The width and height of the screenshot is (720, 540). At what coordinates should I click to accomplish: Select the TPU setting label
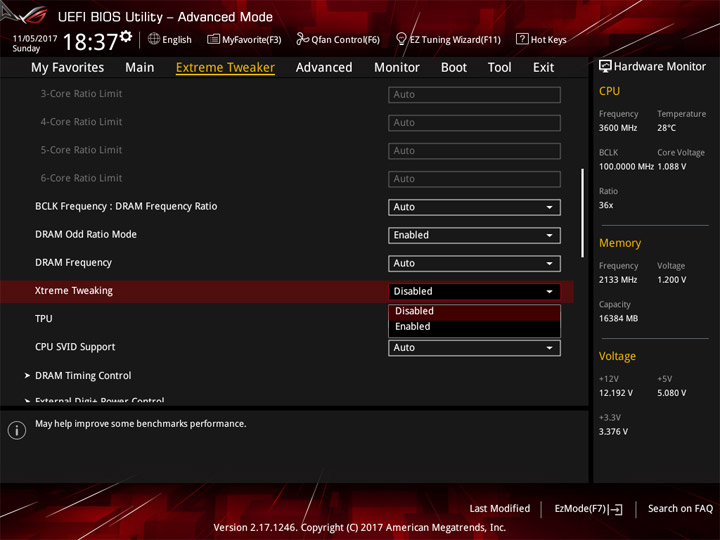tap(44, 319)
